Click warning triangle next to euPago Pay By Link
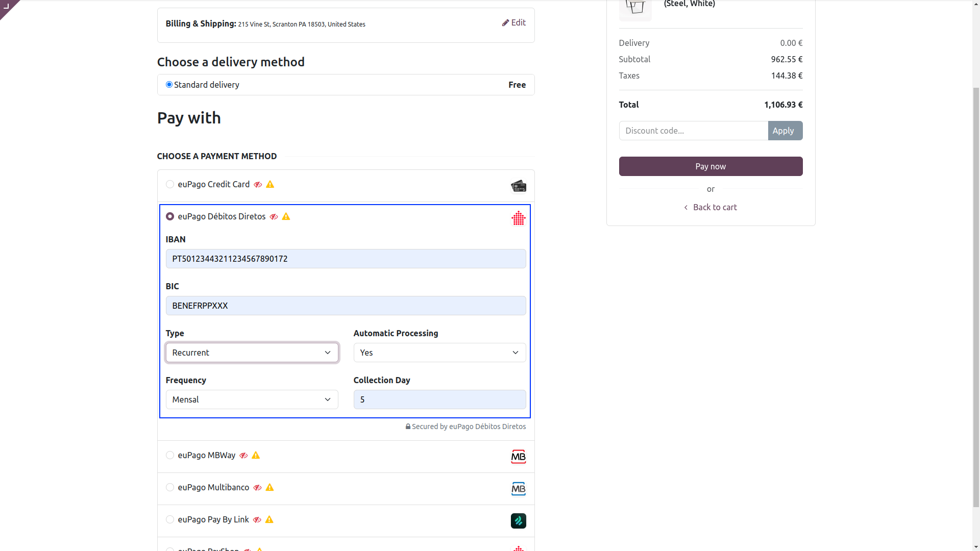 (x=269, y=519)
